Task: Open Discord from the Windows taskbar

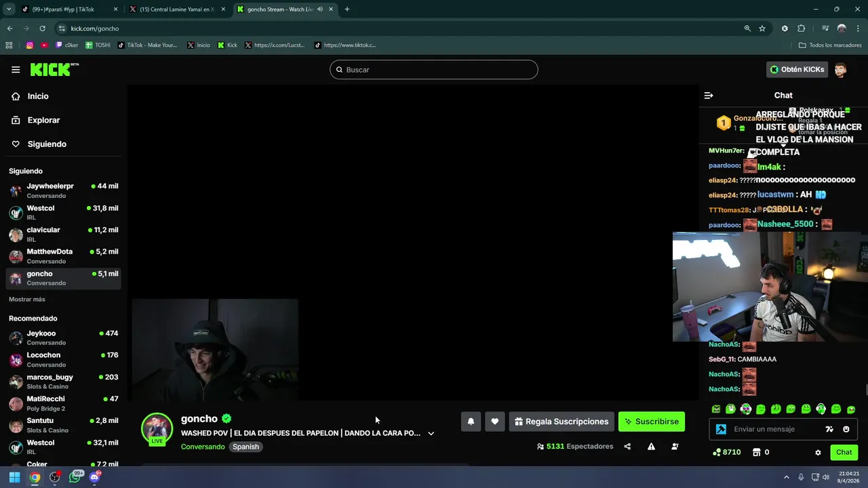Action: pyautogui.click(x=95, y=477)
